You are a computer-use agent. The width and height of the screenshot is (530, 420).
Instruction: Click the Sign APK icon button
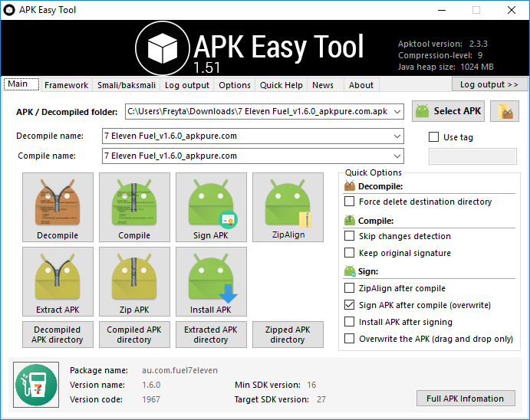pyautogui.click(x=211, y=207)
